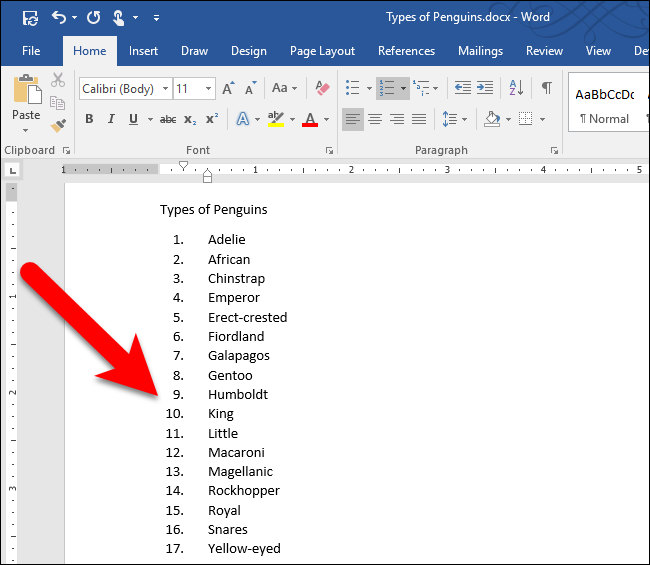Open the red font color dropdown arrow
650x565 pixels.
(x=326, y=119)
